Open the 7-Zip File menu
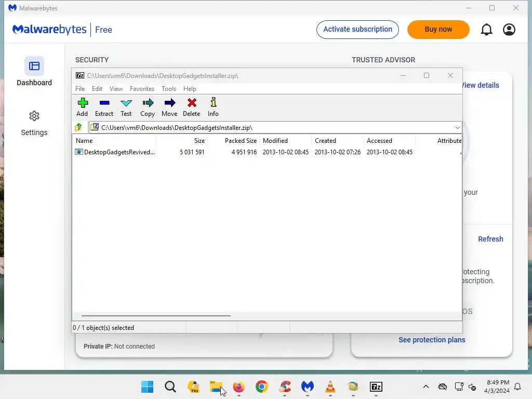Viewport: 532px width, 399px height. [80, 88]
